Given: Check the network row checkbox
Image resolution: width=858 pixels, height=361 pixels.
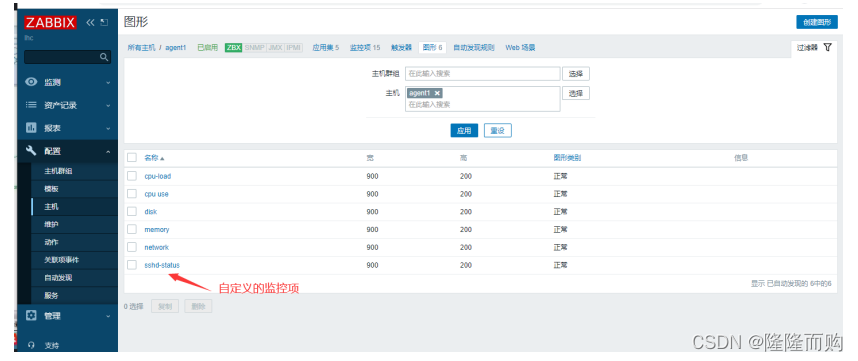Looking at the screenshot, I should [132, 247].
